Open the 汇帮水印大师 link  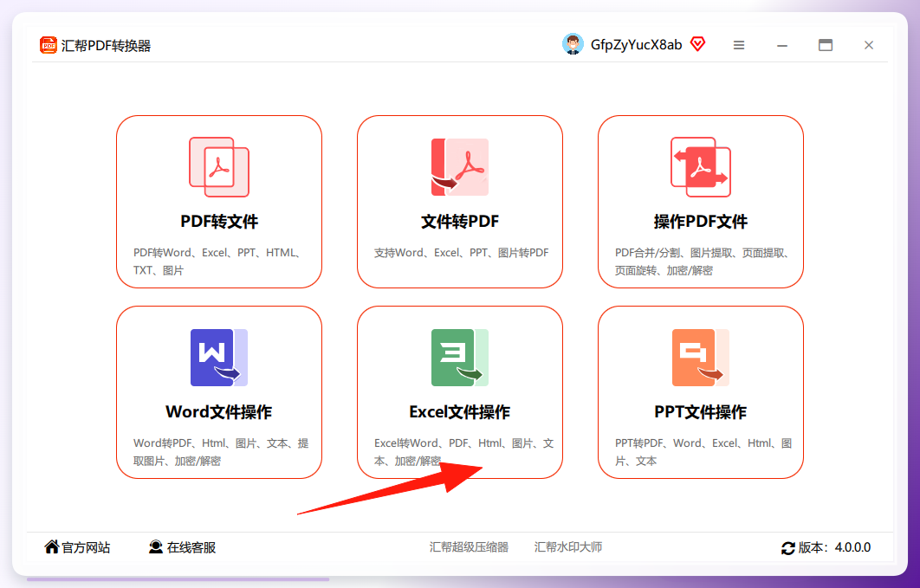(x=568, y=547)
